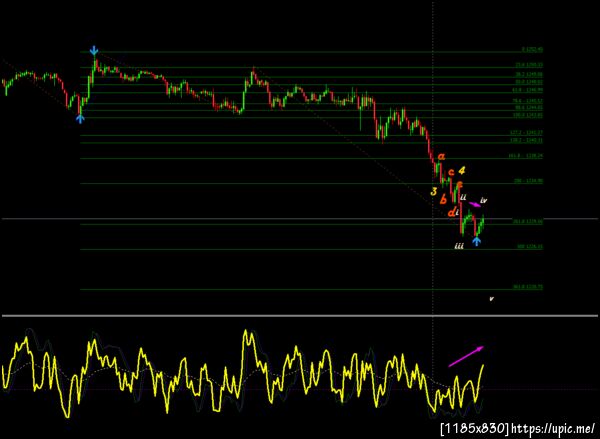The height and width of the screenshot is (439, 600).
Task: Select the 361.8 Fibonacci level label
Action: pyautogui.click(x=528, y=287)
